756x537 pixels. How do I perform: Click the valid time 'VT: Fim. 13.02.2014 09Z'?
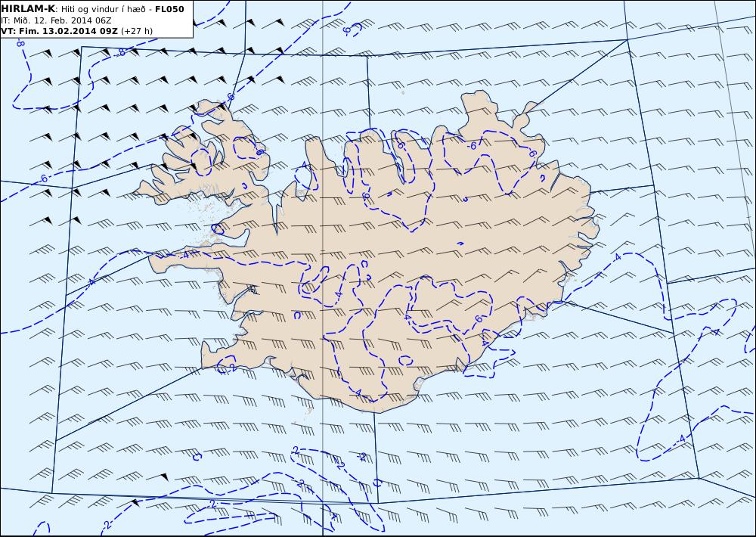(x=59, y=31)
